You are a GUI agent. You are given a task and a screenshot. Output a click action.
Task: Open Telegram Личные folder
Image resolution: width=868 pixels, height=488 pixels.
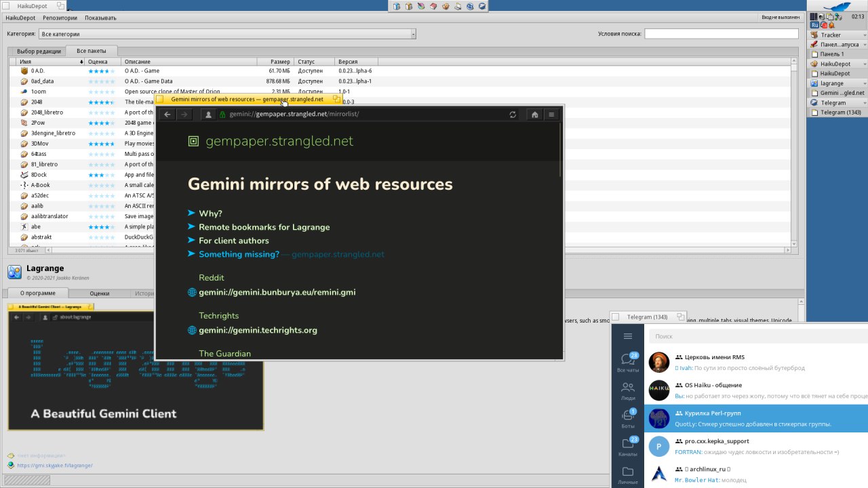click(628, 474)
